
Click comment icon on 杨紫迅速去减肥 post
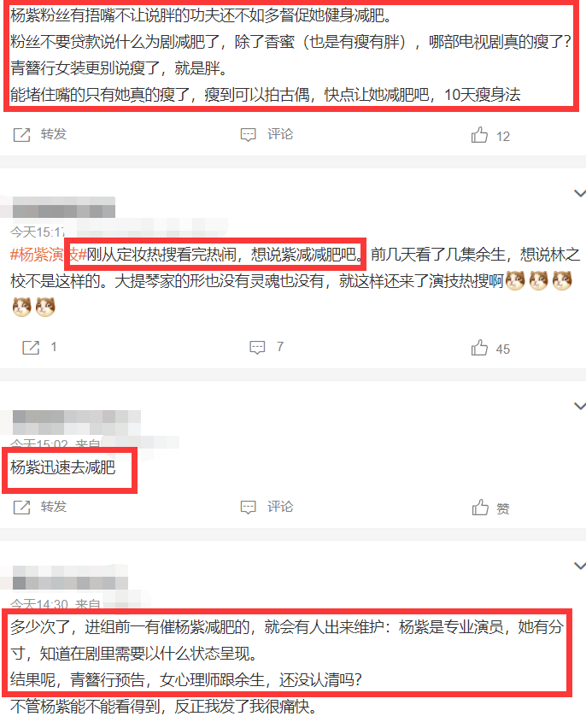(248, 508)
